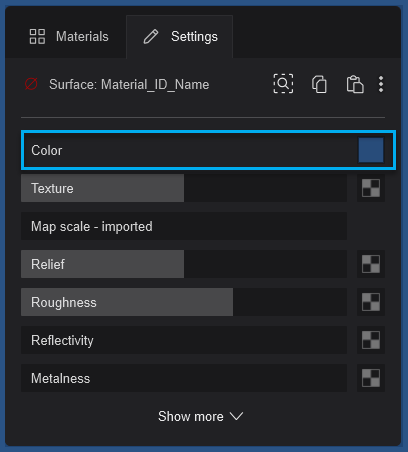The height and width of the screenshot is (452, 408).
Task: Select the Settings tab
Action: point(180,36)
